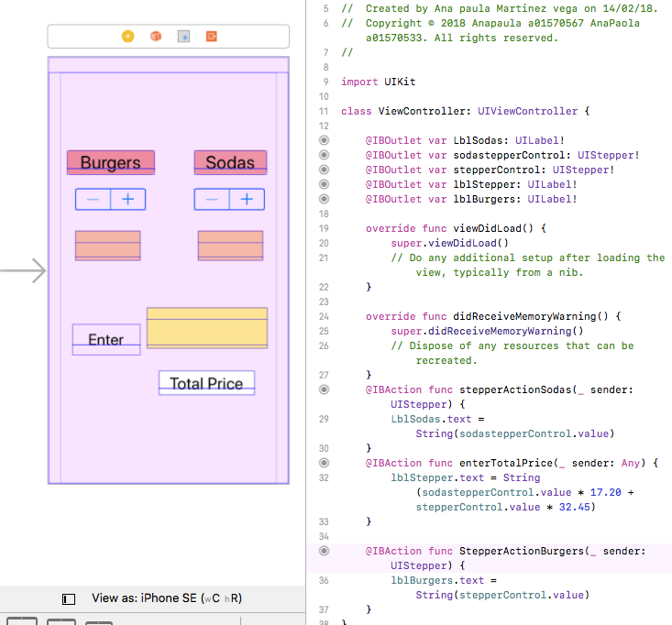This screenshot has height=625, width=672.
Task: Click minus on the Burgers stepper
Action: [93, 199]
